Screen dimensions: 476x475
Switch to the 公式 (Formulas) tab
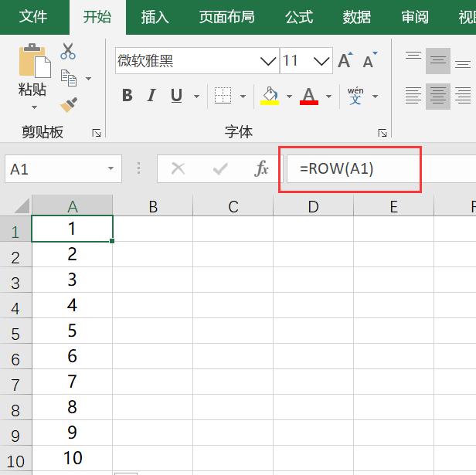click(299, 17)
